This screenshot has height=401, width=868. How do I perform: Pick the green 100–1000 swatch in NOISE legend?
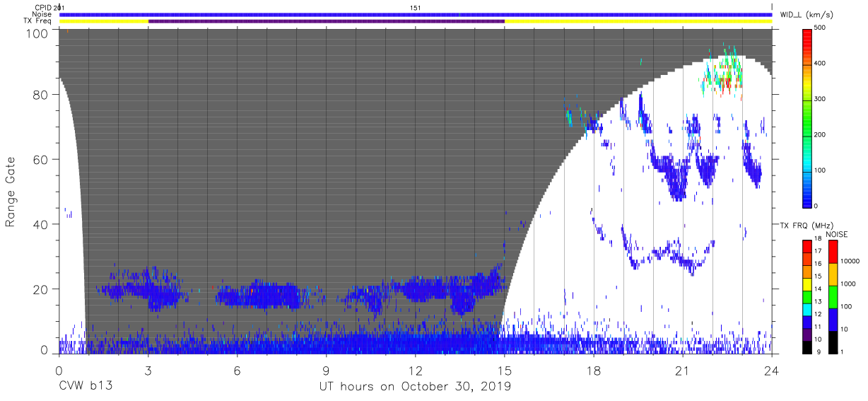click(832, 296)
